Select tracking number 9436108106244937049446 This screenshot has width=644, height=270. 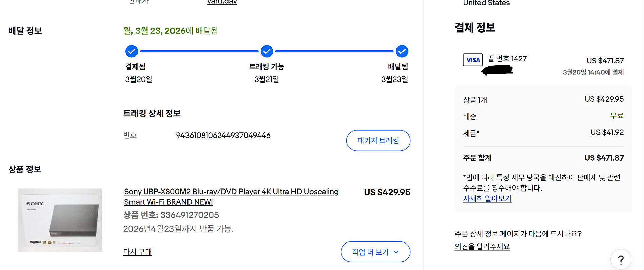tap(223, 135)
